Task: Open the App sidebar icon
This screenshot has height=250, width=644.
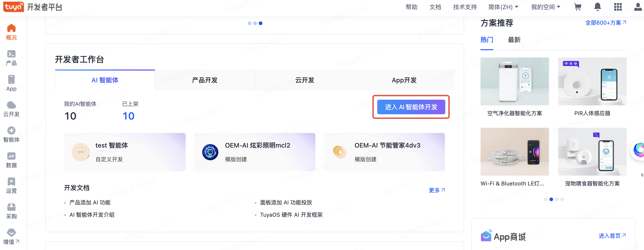Action: (x=11, y=79)
